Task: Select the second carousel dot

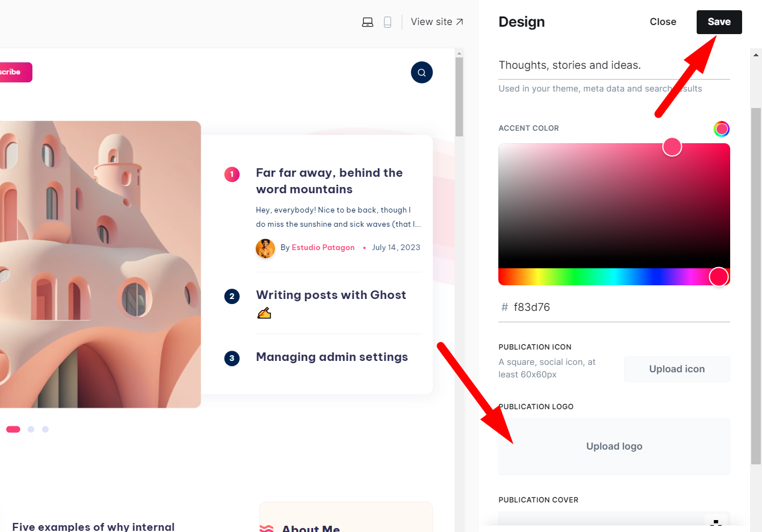Action: coord(31,429)
